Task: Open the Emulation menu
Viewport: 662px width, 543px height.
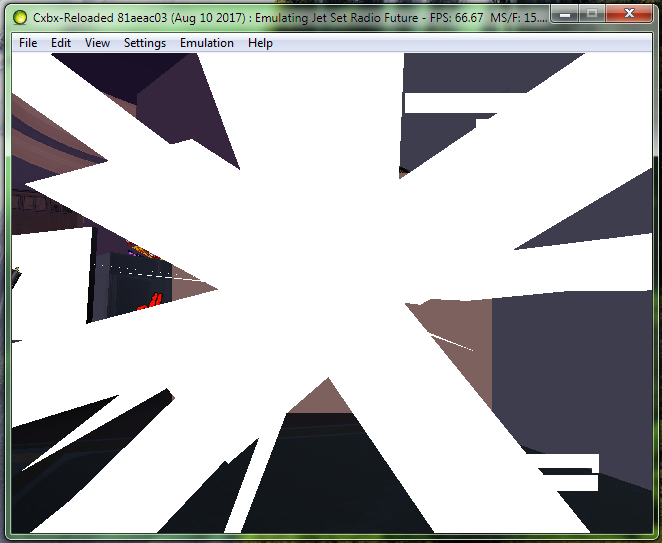Action: click(x=207, y=43)
